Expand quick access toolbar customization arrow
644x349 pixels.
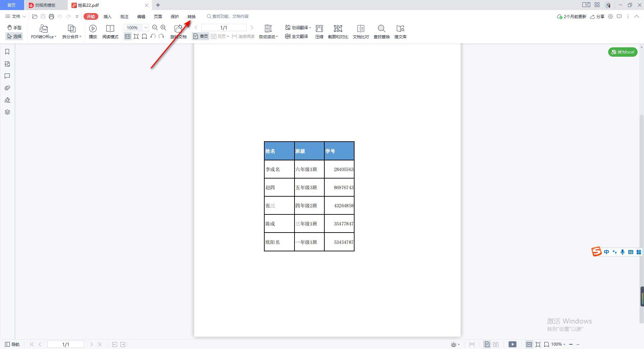[77, 16]
